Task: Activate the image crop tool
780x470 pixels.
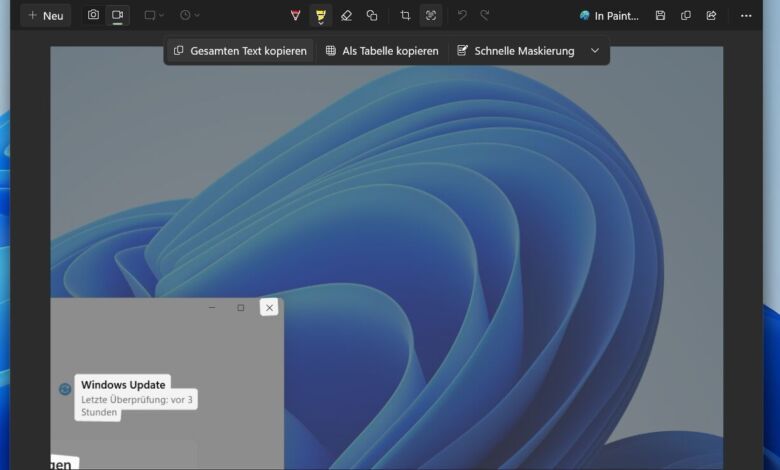Action: (x=405, y=16)
